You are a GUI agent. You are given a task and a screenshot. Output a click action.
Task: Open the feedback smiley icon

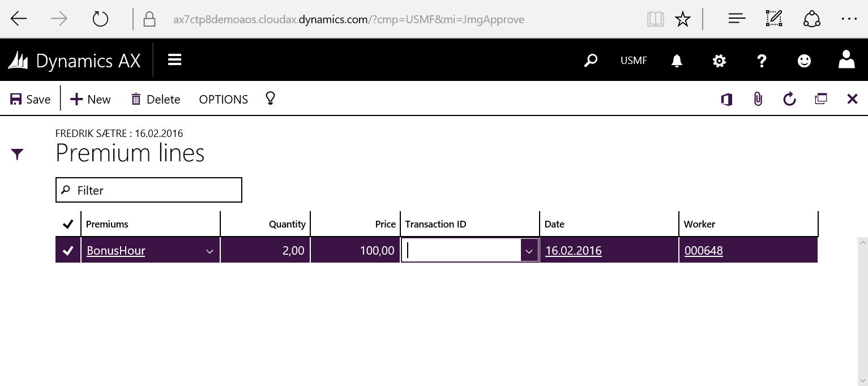804,61
